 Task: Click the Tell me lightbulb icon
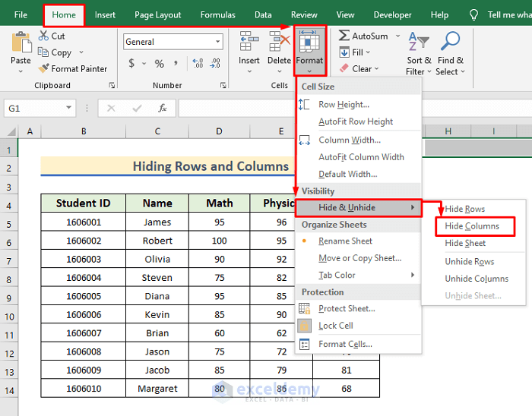coord(473,15)
